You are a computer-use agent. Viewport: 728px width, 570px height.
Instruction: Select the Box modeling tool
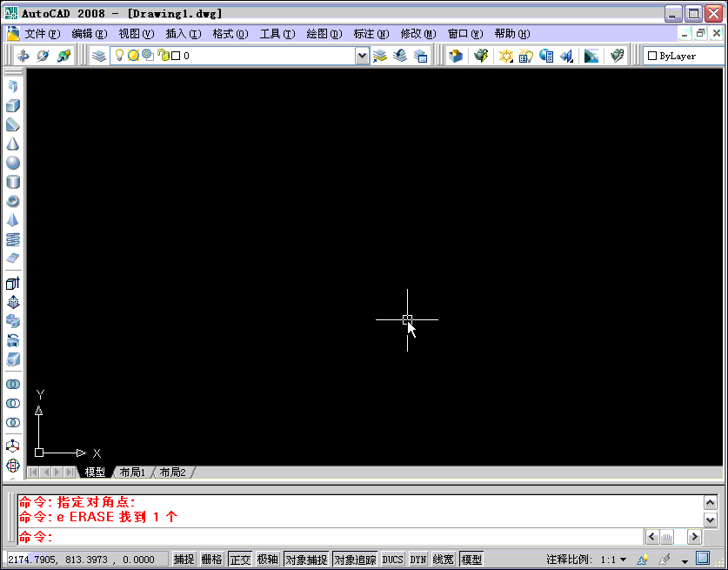point(12,104)
